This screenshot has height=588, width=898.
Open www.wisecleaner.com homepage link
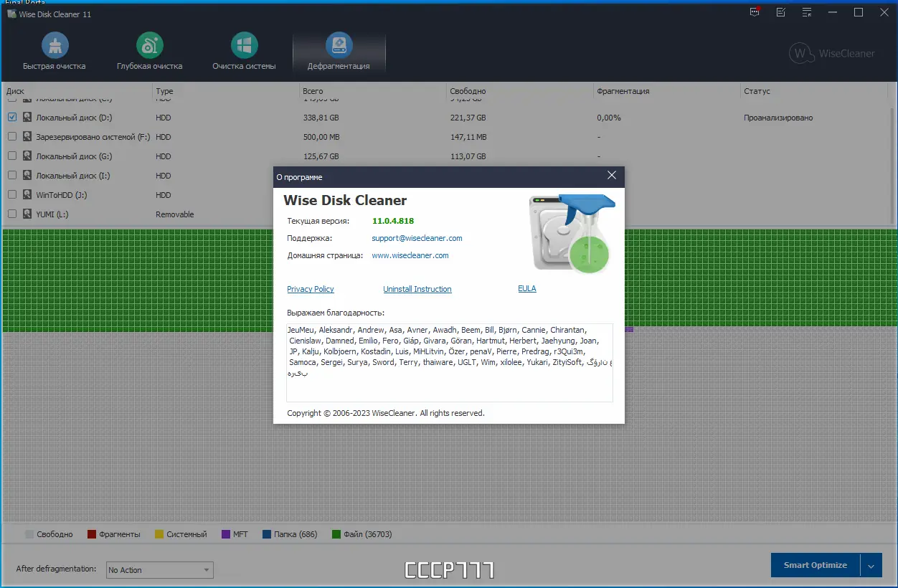click(x=410, y=255)
